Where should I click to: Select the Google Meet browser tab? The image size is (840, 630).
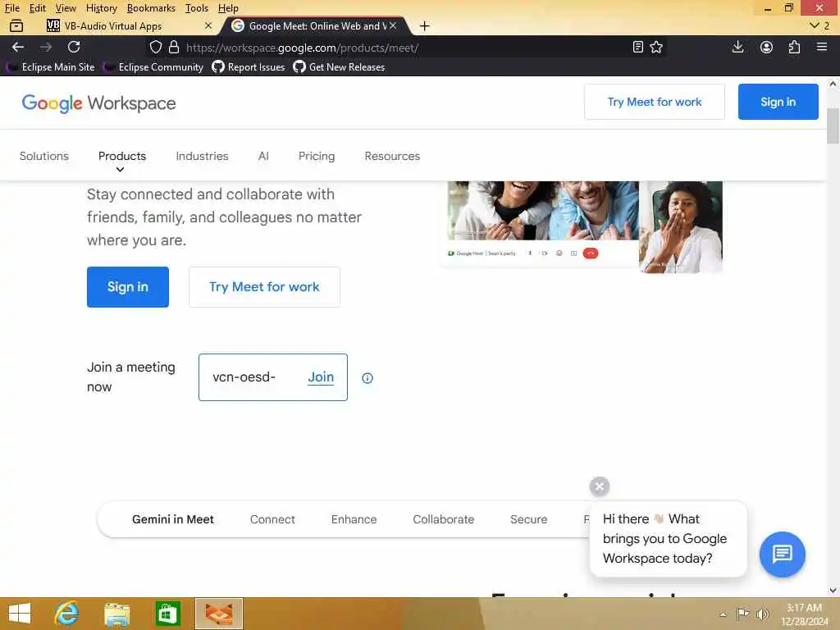[314, 25]
